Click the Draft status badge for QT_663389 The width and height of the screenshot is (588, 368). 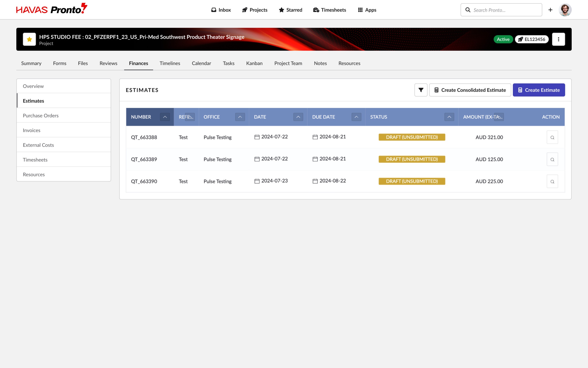[x=412, y=159]
